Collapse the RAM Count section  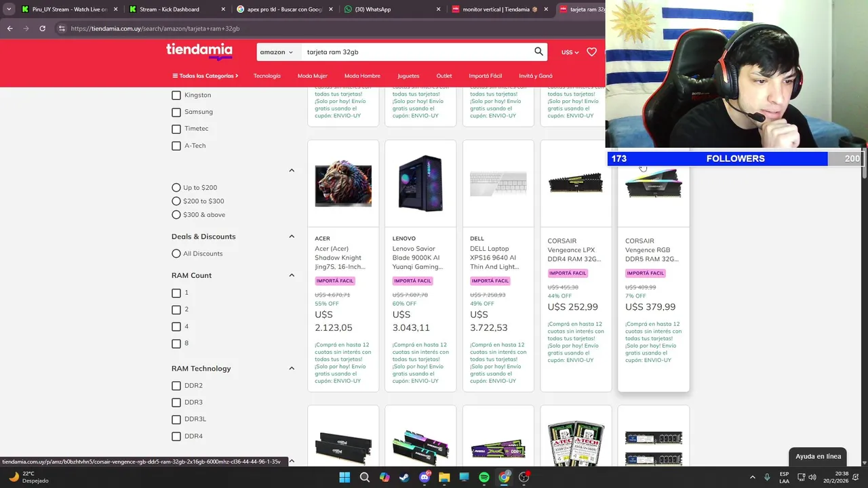tap(292, 275)
